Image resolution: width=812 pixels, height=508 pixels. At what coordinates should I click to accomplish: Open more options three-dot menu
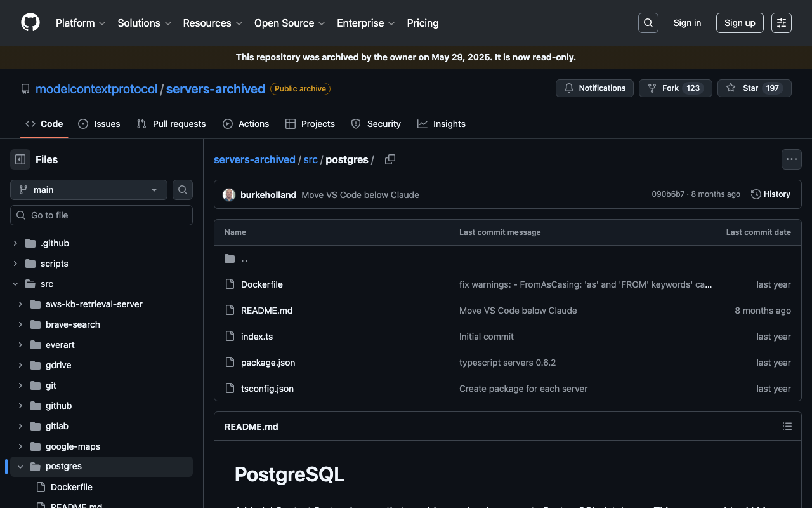(x=791, y=159)
